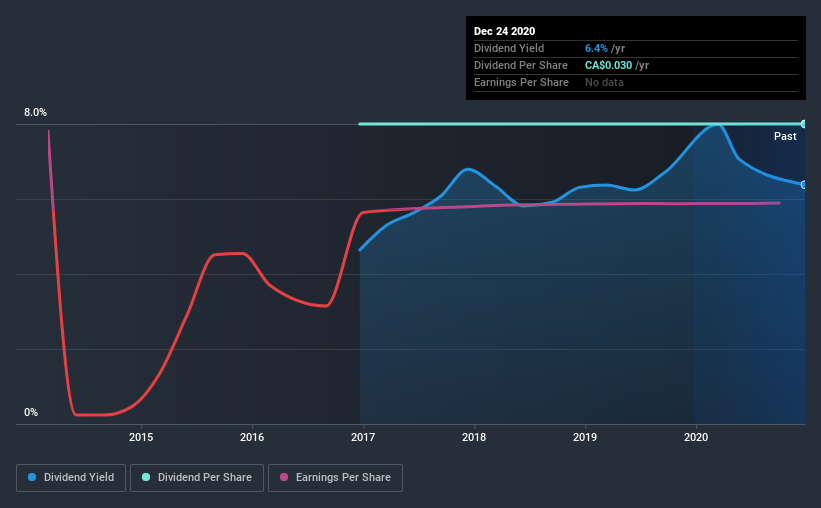Click the 'Dec 24 2020' tooltip date

[x=504, y=31]
